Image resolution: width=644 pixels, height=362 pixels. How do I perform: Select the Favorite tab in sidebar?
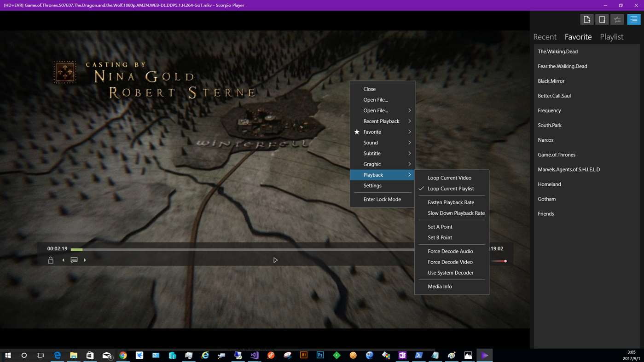pos(578,37)
